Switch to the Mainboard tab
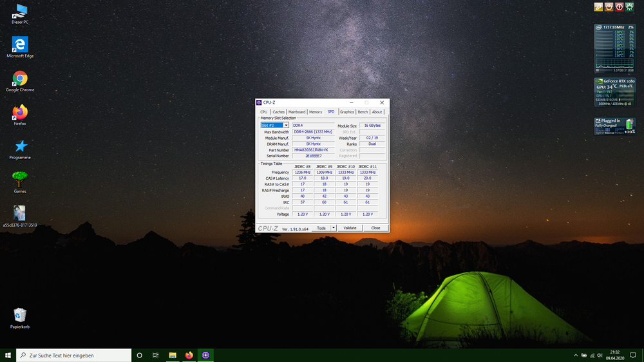644x362 pixels. pos(297,112)
